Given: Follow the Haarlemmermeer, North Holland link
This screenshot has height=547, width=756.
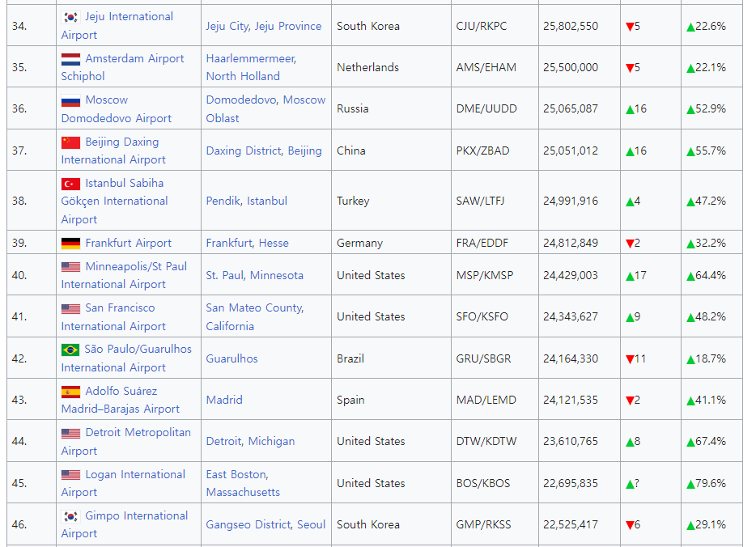Looking at the screenshot, I should (251, 67).
